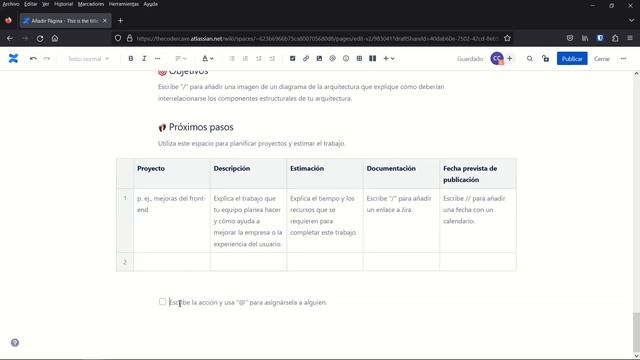This screenshot has height=360, width=640.
Task: Click the Guardado saved status text
Action: point(470,59)
